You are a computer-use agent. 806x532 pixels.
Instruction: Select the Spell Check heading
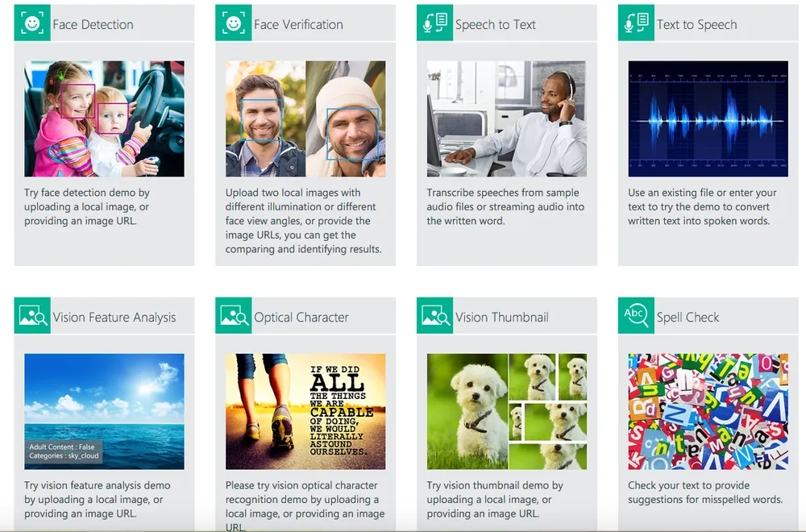click(688, 318)
